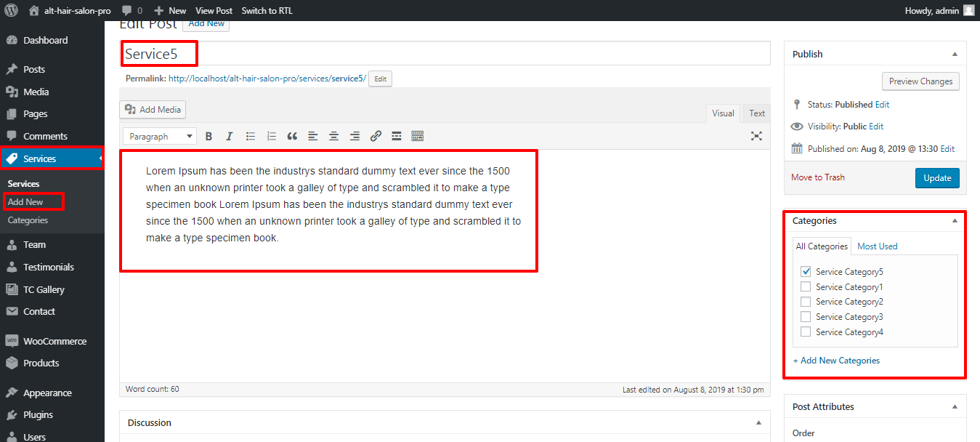Click Categories under Services submenu
The height and width of the screenshot is (442, 980).
(28, 220)
